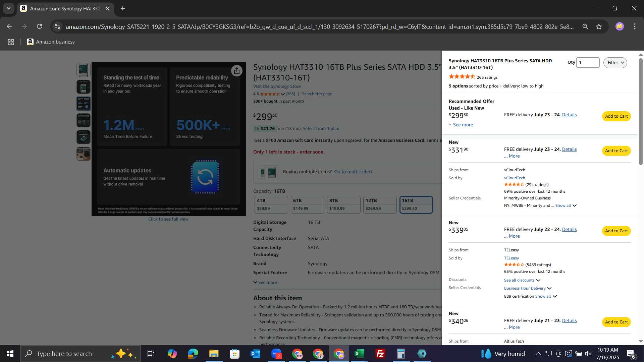Expand See more under Recommended Offer

[x=461, y=125]
